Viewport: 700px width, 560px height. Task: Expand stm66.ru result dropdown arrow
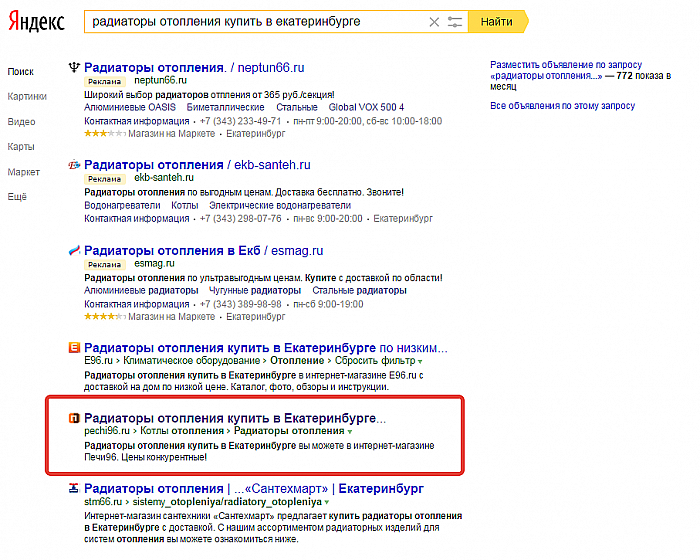(327, 502)
